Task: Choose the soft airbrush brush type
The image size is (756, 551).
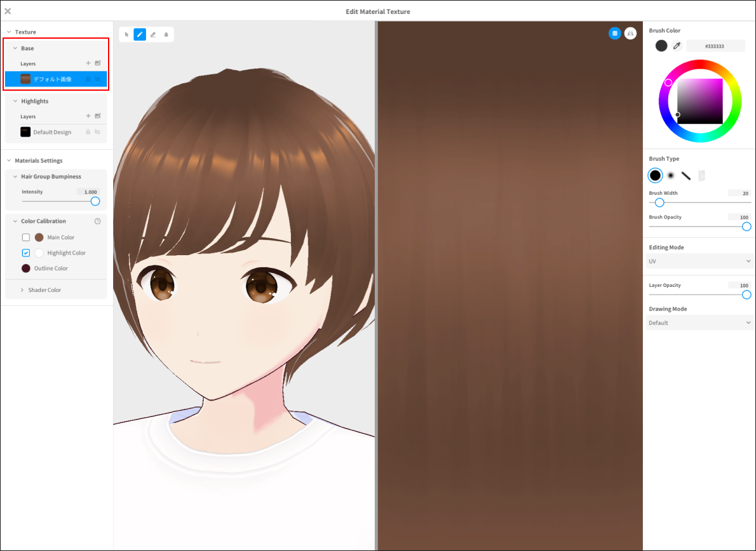Action: (x=672, y=175)
